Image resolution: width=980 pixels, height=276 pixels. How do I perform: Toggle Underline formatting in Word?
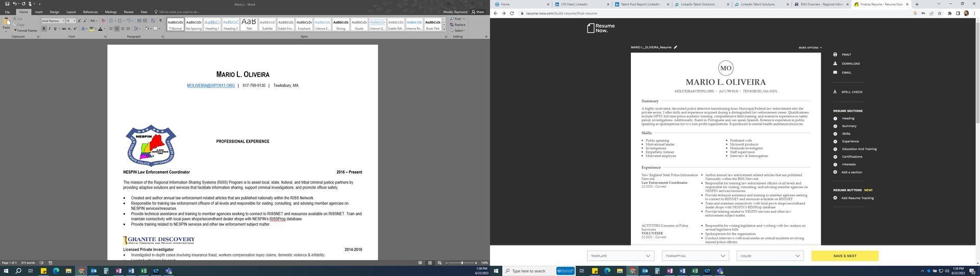tap(55, 29)
